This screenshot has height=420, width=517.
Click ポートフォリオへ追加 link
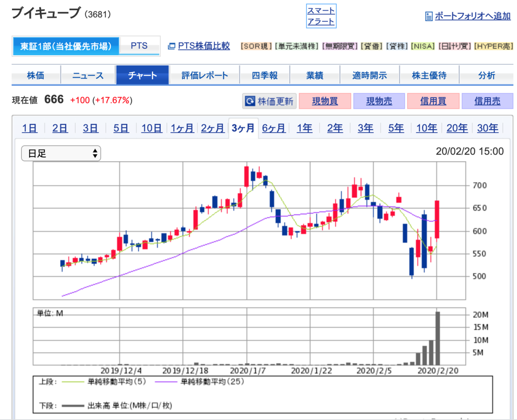pyautogui.click(x=473, y=16)
